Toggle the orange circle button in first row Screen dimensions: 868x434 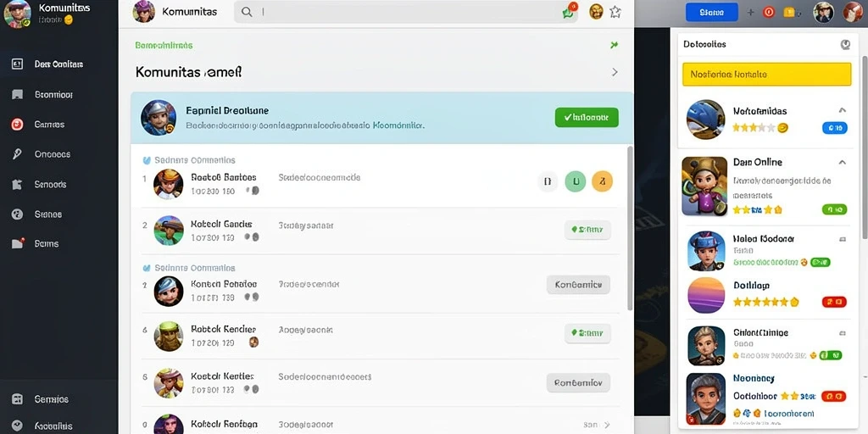click(603, 181)
